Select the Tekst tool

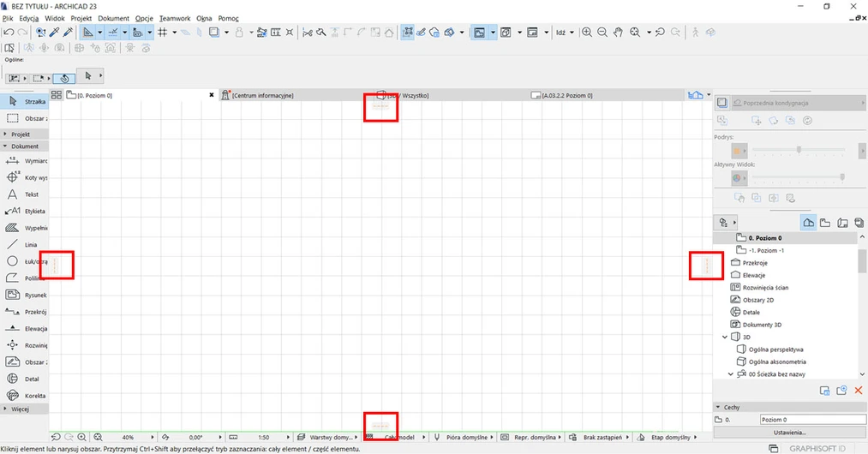[x=25, y=194]
